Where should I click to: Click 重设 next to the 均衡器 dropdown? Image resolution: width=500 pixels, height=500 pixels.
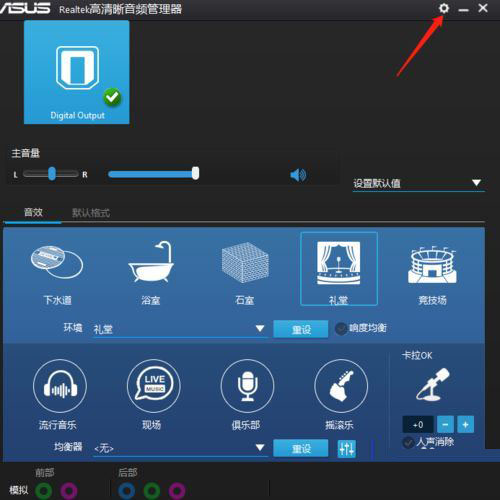tap(301, 448)
